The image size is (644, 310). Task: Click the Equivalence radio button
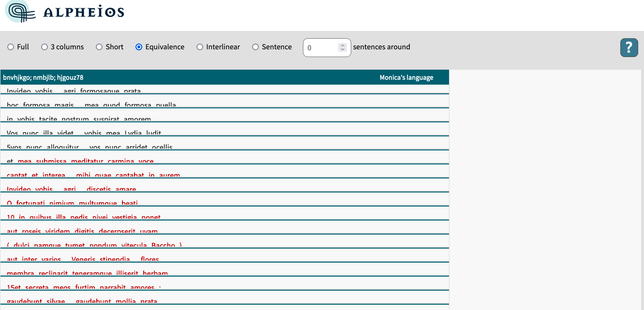pos(139,47)
